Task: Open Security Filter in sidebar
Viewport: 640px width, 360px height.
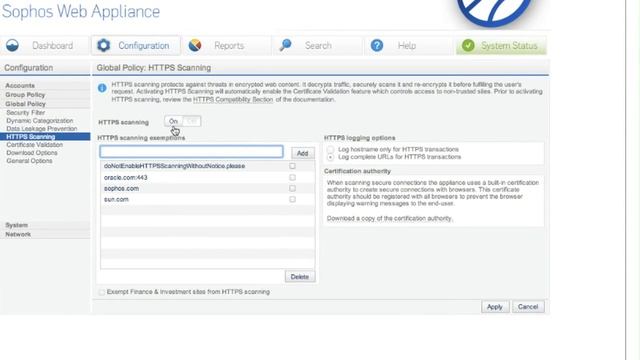Action: [x=26, y=113]
